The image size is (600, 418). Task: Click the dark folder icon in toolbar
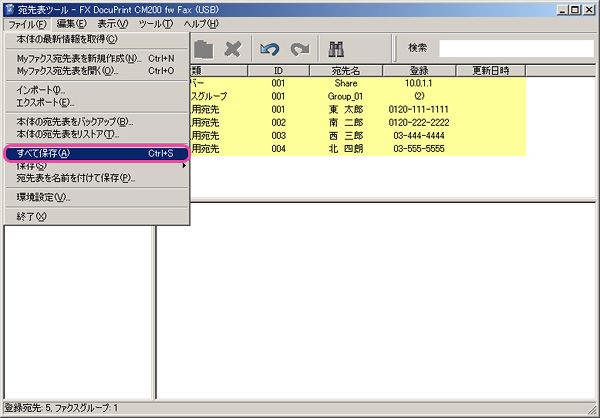pos(203,48)
